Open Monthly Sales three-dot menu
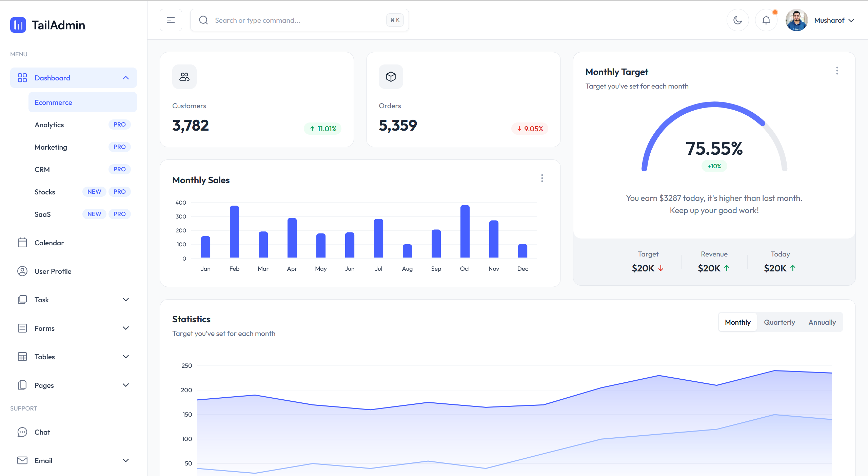The height and width of the screenshot is (476, 868). coord(542,178)
